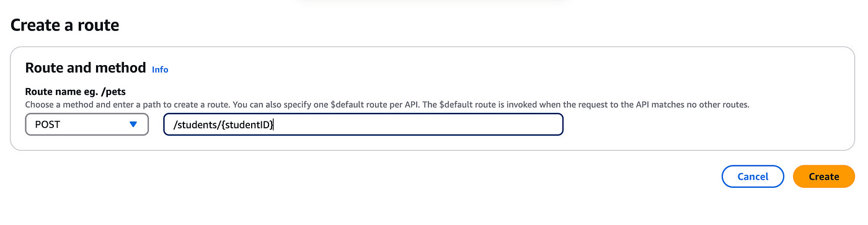Place cursor after {studentID} in path field
This screenshot has height=225, width=868.
tap(274, 125)
